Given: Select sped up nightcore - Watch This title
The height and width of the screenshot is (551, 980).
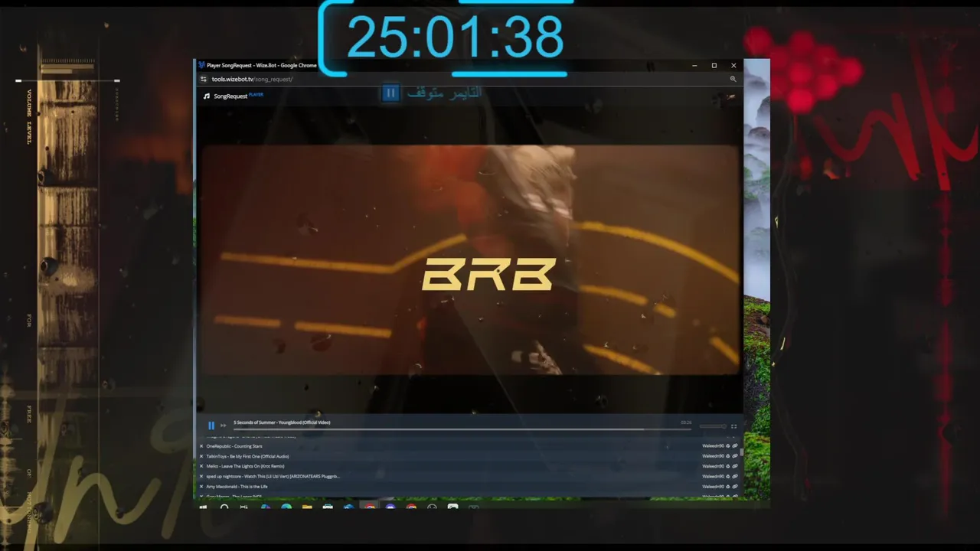Looking at the screenshot, I should click(273, 476).
